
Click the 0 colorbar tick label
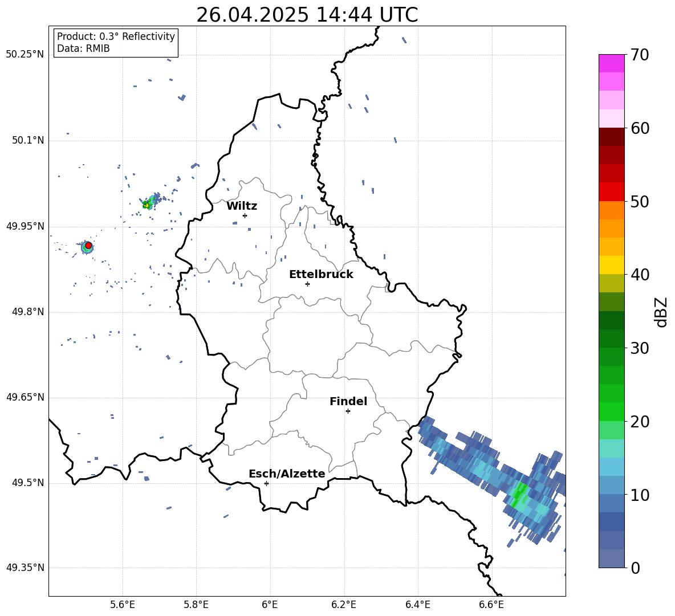[635, 568]
